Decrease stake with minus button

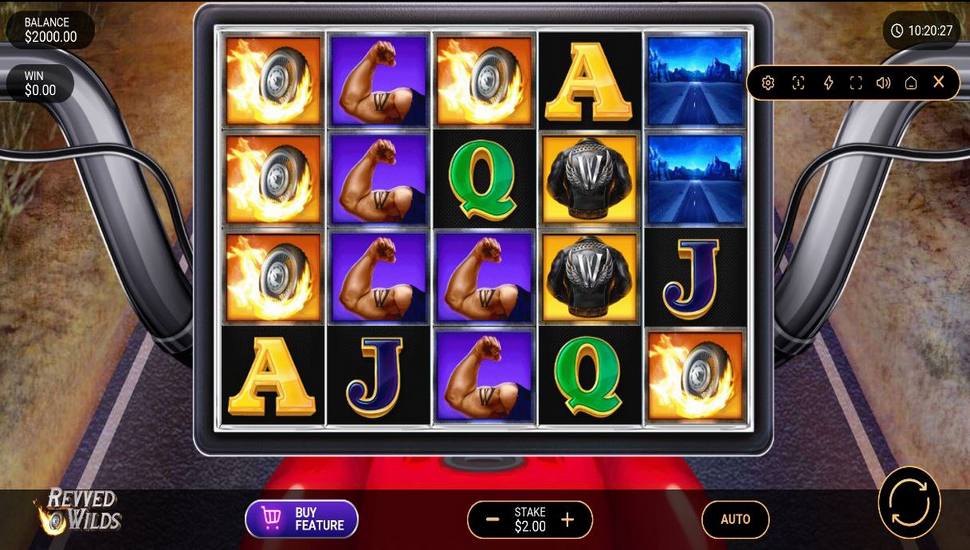click(492, 519)
